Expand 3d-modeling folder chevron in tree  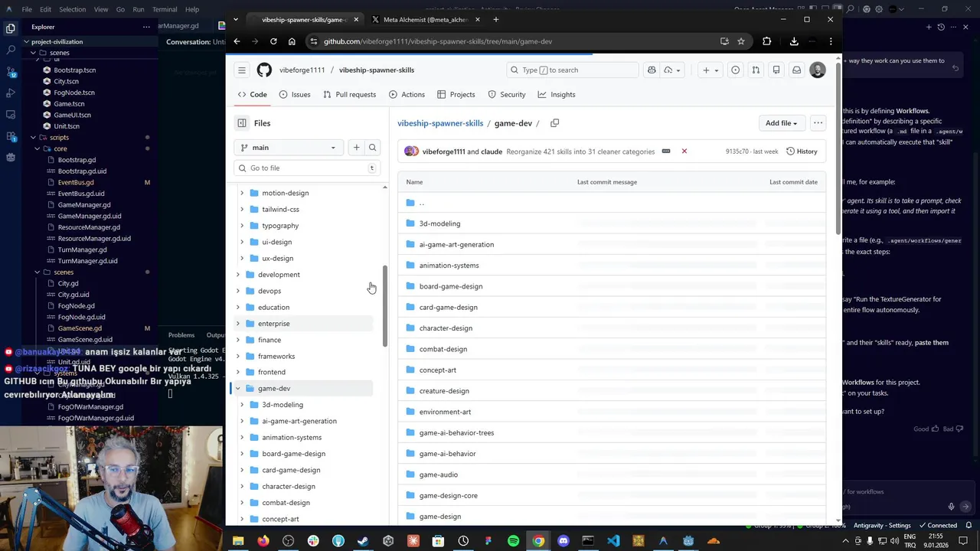coord(242,405)
